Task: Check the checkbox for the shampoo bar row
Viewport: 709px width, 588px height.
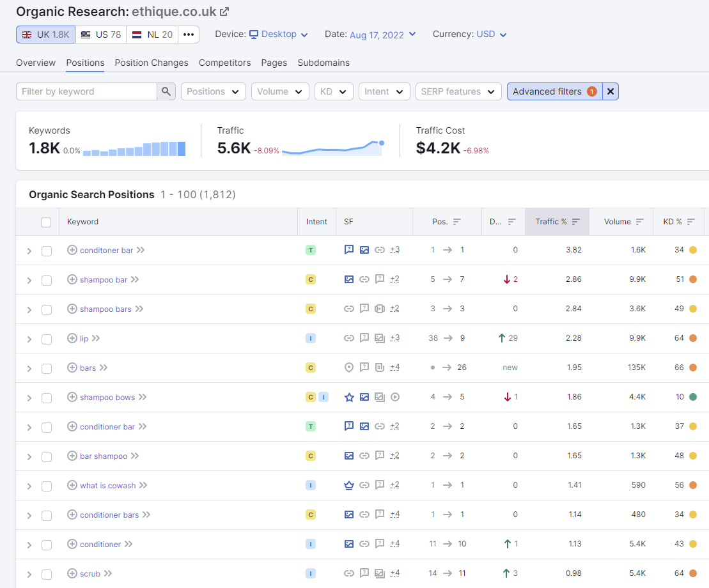Action: coord(46,279)
